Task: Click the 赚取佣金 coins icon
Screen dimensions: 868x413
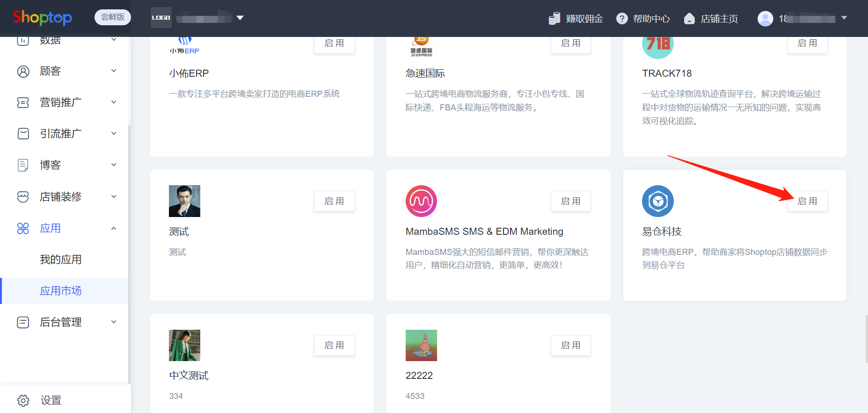Action: coord(554,19)
